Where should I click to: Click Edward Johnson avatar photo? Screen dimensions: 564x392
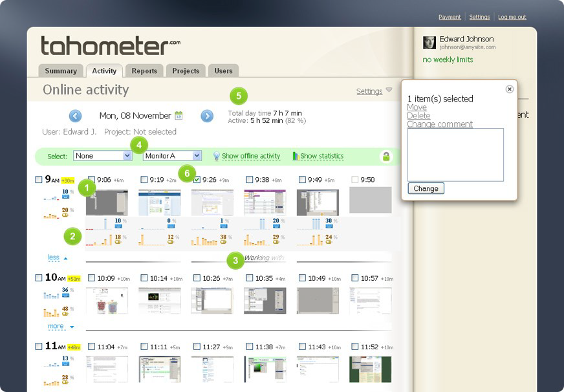click(429, 43)
